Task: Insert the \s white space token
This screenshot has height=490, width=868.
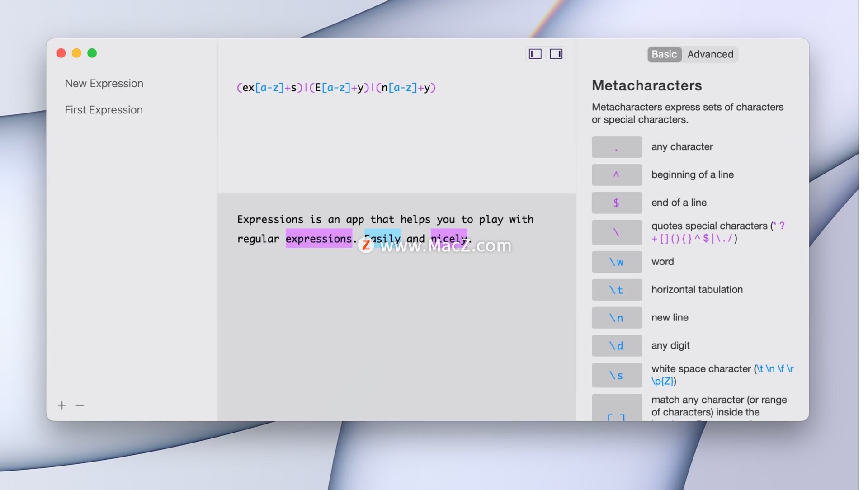Action: [x=616, y=375]
